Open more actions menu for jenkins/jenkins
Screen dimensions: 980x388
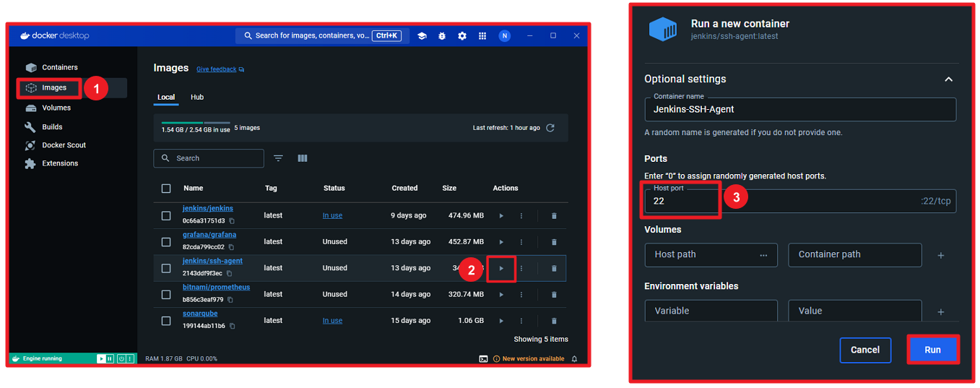point(521,216)
